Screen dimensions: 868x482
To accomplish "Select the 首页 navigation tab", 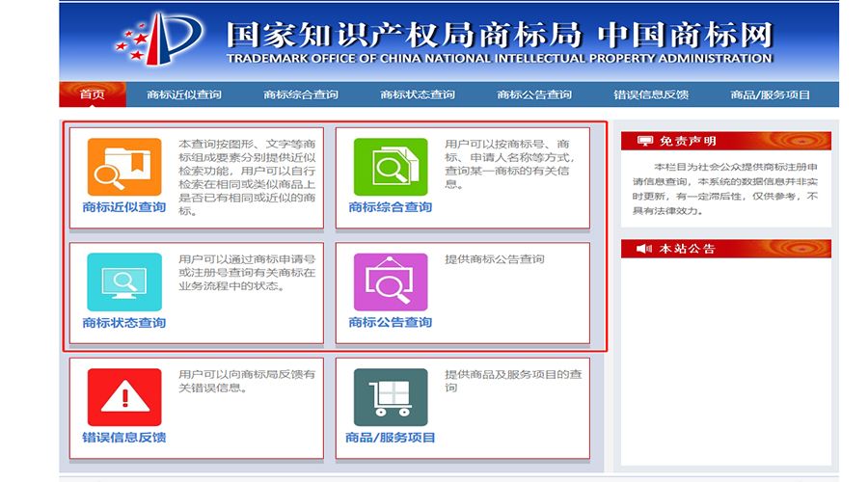I will click(x=93, y=94).
